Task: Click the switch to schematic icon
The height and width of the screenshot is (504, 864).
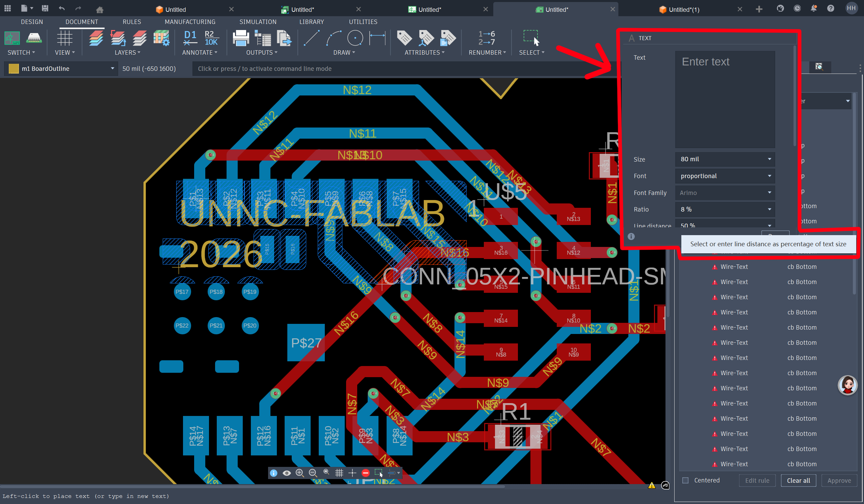Action: click(12, 38)
